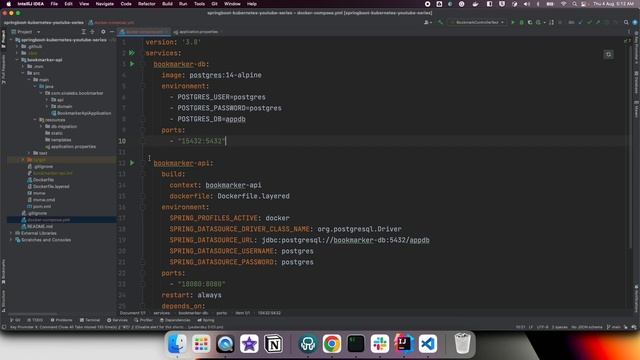Select application.properties in the Project tree

pyautogui.click(x=73, y=147)
